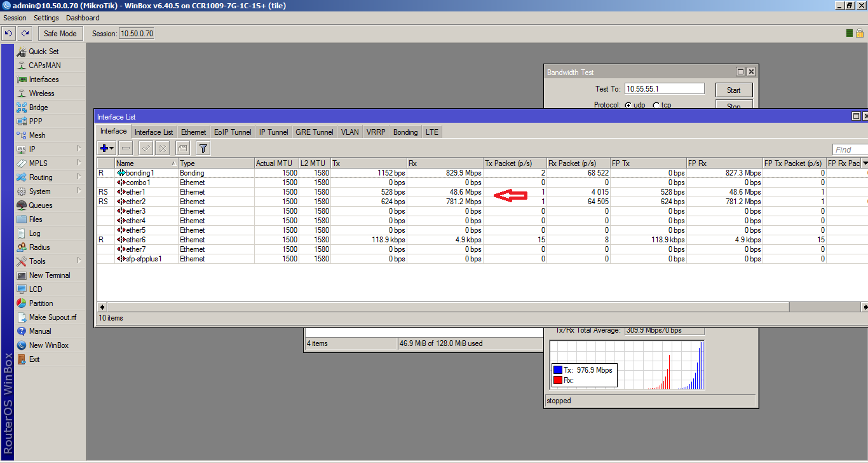Open New Terminal from the sidebar

pos(50,275)
